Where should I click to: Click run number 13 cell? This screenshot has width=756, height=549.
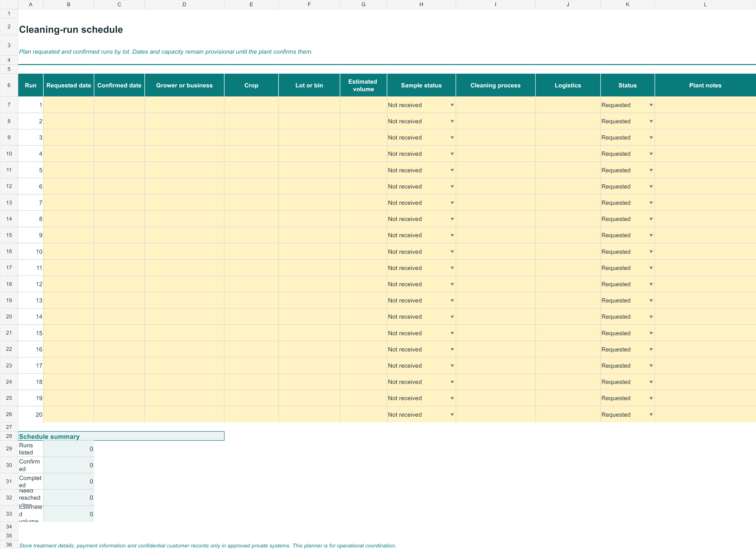point(31,301)
